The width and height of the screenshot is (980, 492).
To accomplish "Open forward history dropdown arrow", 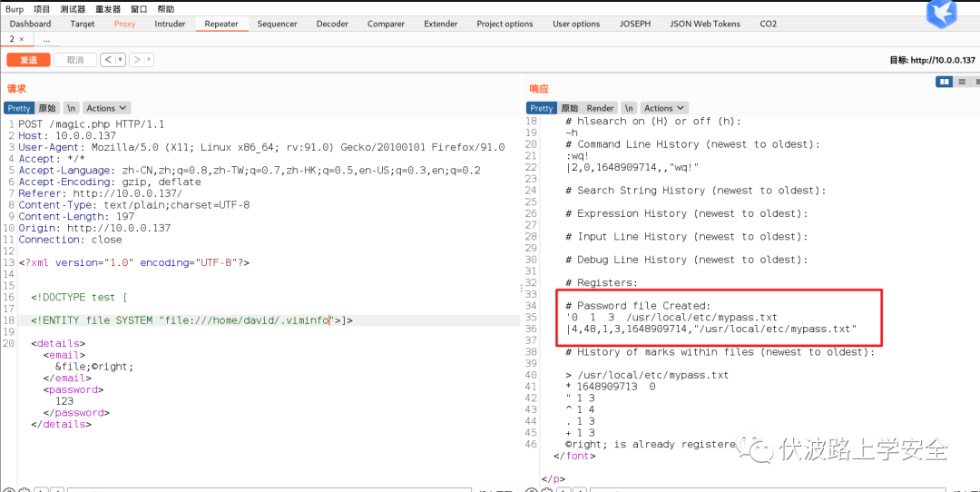I will click(x=149, y=60).
